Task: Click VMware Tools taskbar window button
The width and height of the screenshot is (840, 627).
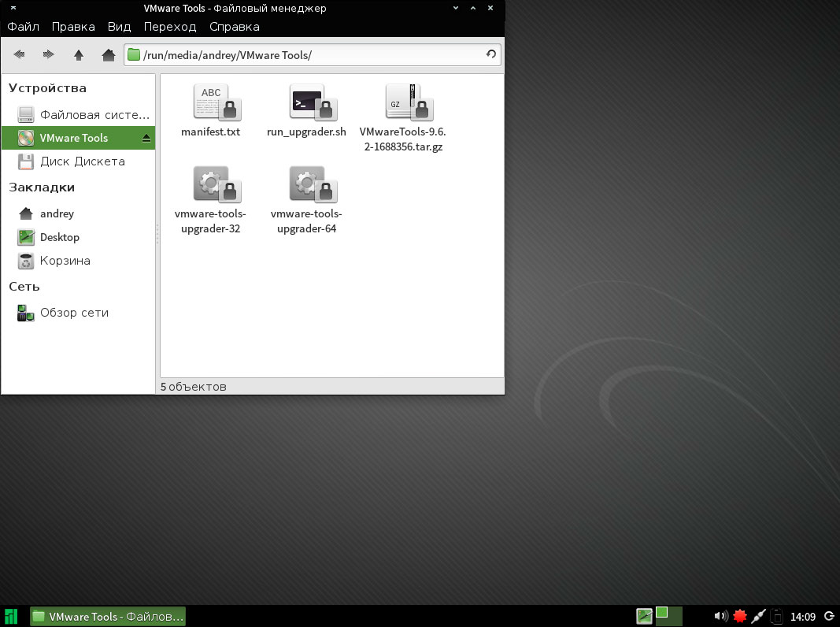Action: (108, 616)
